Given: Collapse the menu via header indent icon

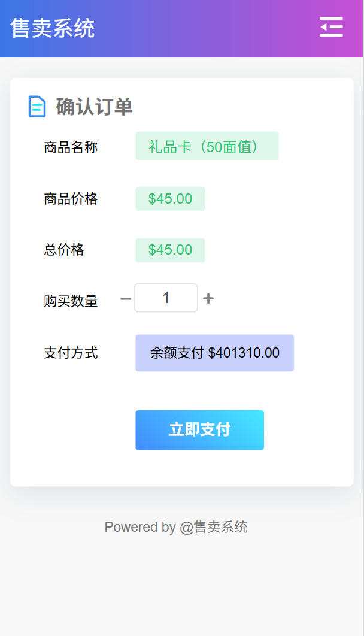Looking at the screenshot, I should [x=331, y=28].
